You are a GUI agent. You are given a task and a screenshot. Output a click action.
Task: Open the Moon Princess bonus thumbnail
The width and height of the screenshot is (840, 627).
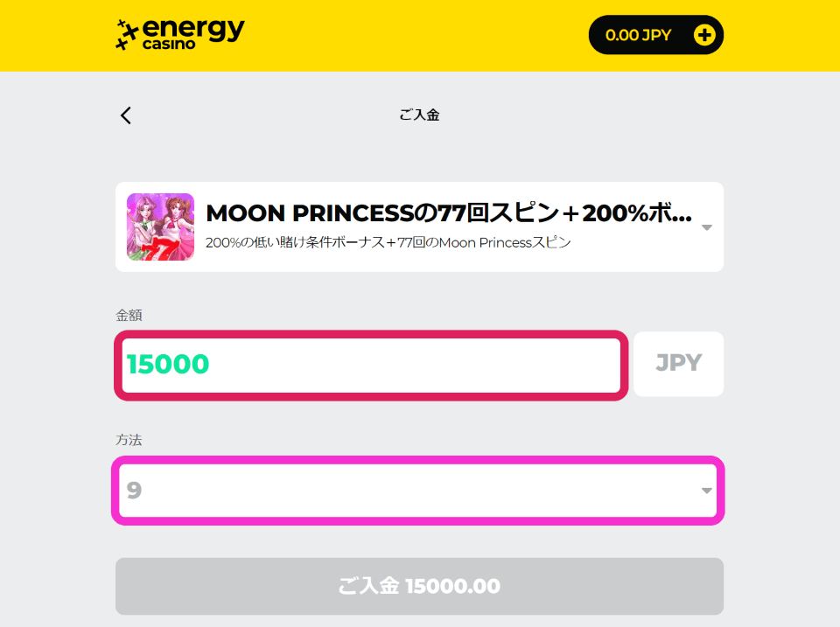(160, 227)
